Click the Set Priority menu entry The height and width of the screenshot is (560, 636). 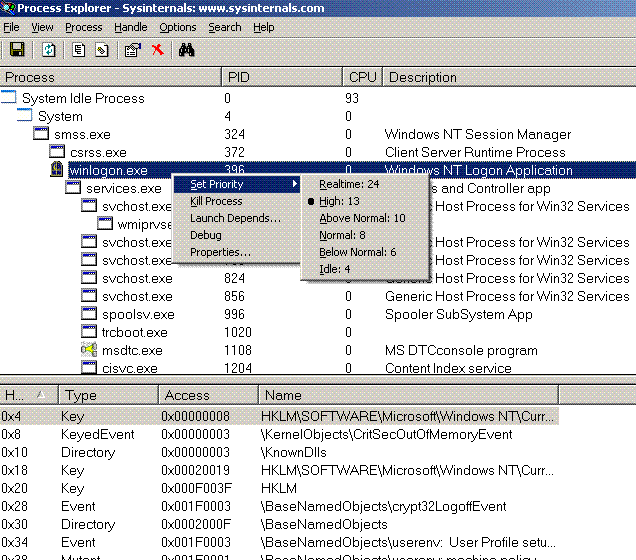236,184
